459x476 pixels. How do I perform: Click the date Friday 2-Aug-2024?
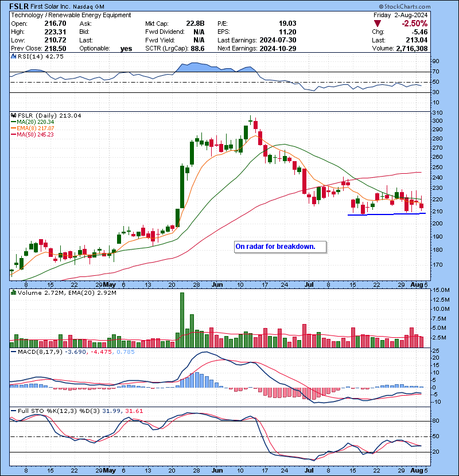click(400, 15)
